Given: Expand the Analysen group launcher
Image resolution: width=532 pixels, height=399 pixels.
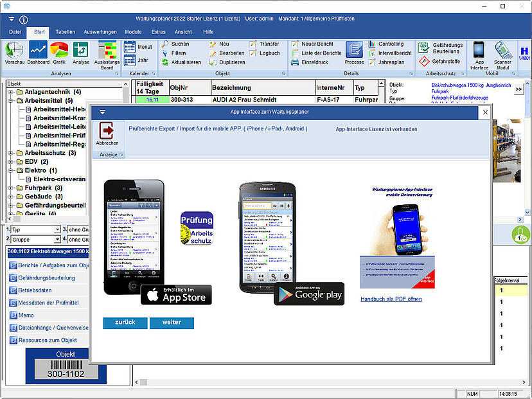Looking at the screenshot, I should tap(117, 74).
